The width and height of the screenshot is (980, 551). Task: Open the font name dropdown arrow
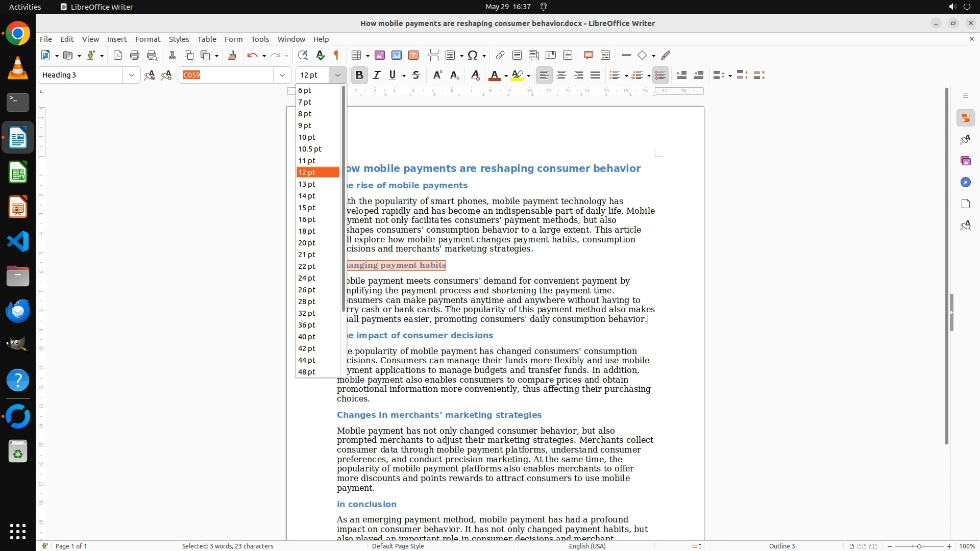(x=282, y=75)
